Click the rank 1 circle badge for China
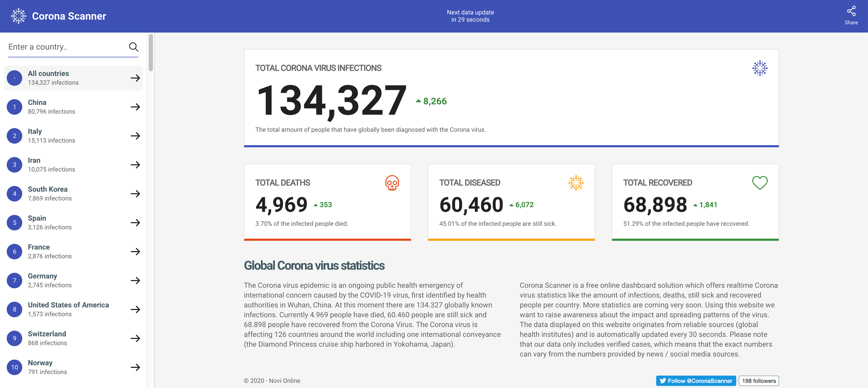This screenshot has height=388, width=868. click(x=14, y=107)
